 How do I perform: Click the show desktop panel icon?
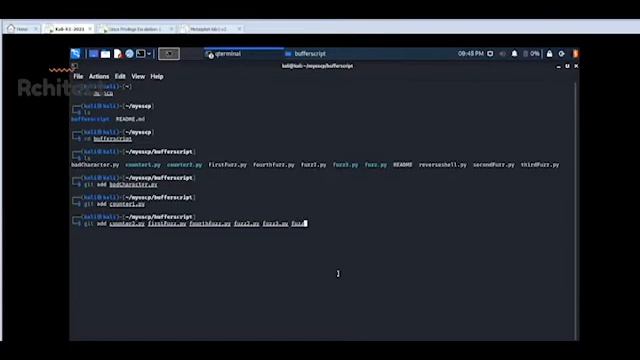(x=93, y=54)
